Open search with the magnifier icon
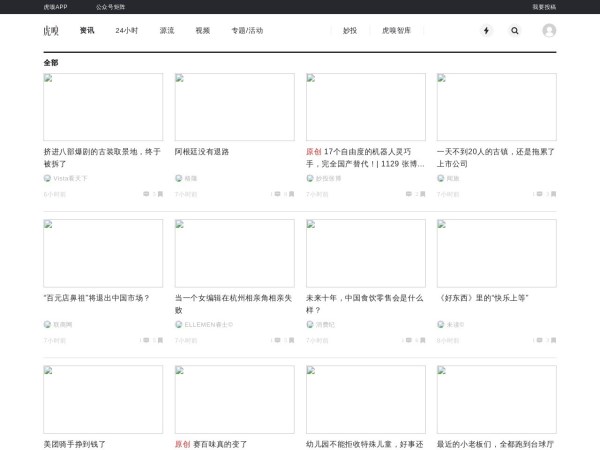Viewport: 600px width, 450px height. point(515,30)
